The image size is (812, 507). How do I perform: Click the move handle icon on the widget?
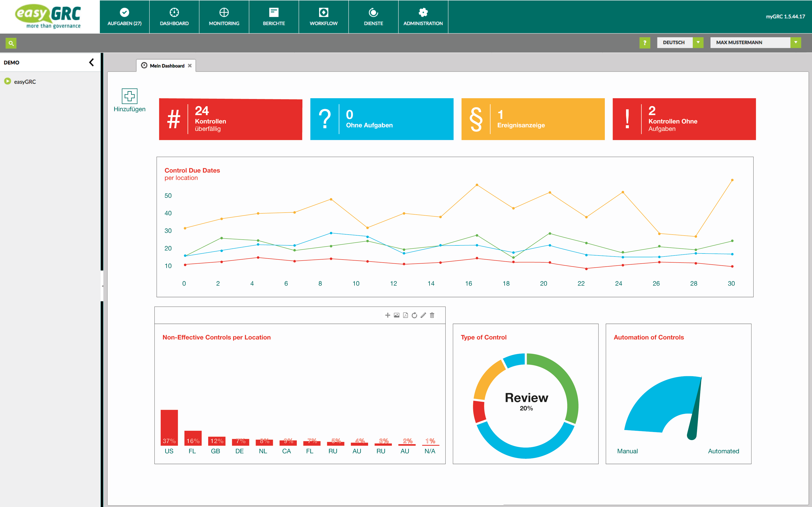(388, 316)
